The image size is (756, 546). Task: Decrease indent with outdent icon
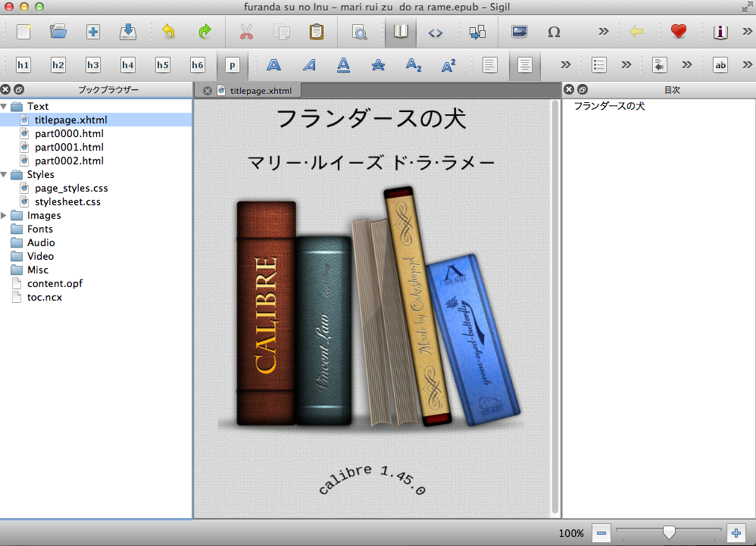[x=660, y=65]
